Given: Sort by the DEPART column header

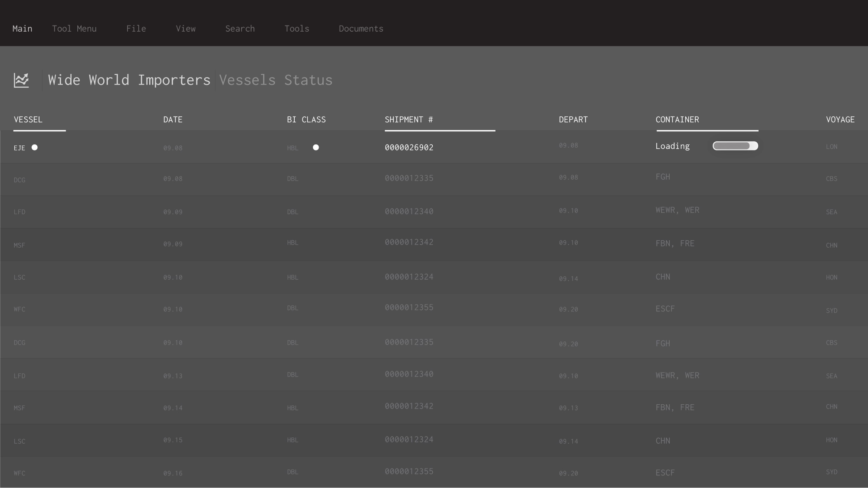Looking at the screenshot, I should 573,120.
